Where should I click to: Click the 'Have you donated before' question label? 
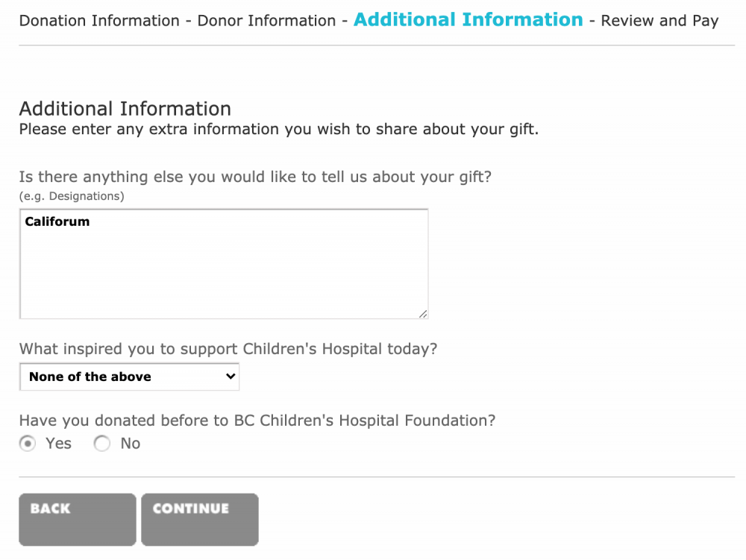coord(257,421)
